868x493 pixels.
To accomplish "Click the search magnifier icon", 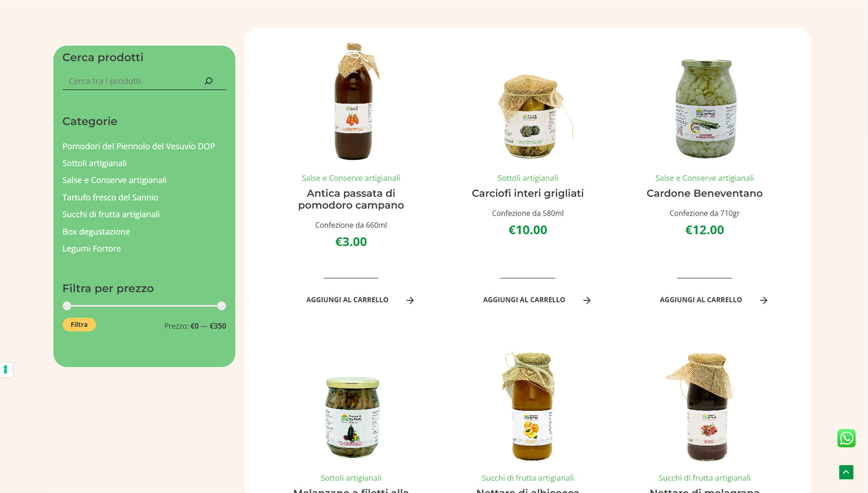I will click(208, 81).
